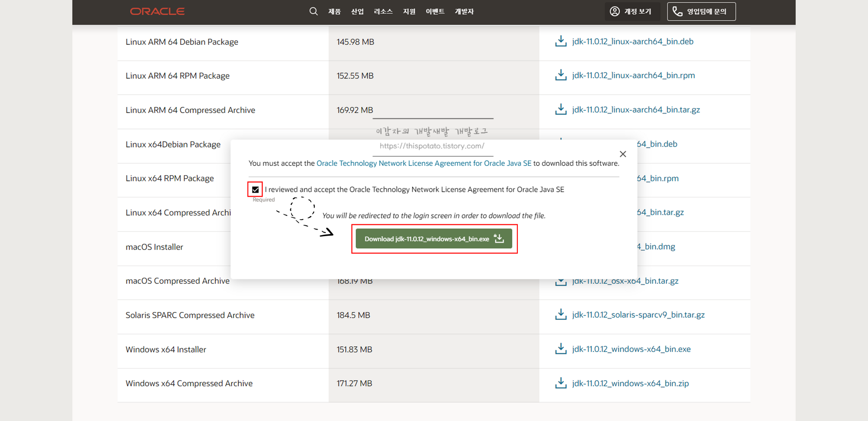Open the 개발자 menu
The image size is (868, 421).
pyautogui.click(x=464, y=12)
